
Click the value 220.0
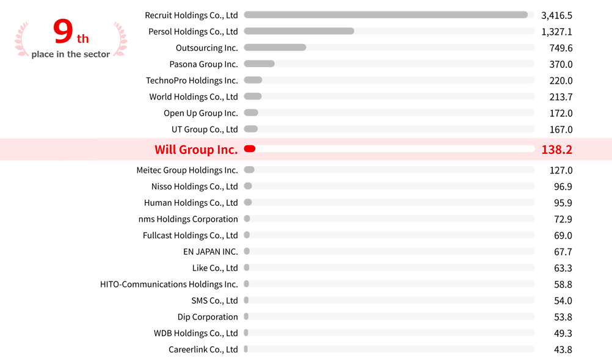click(x=561, y=81)
